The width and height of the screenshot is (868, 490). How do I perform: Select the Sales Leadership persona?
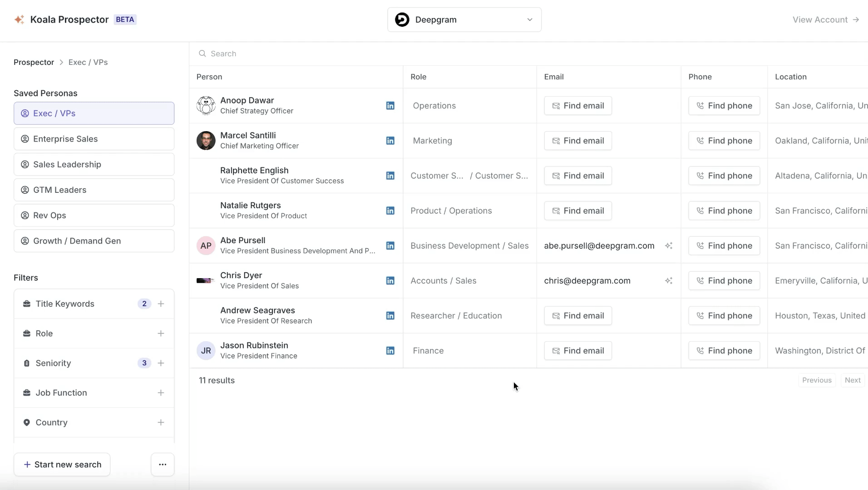(x=94, y=164)
